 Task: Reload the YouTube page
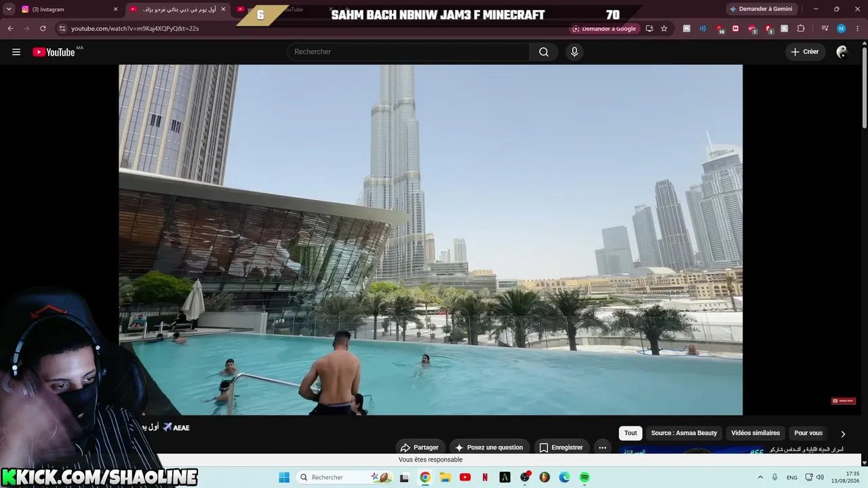click(x=43, y=28)
